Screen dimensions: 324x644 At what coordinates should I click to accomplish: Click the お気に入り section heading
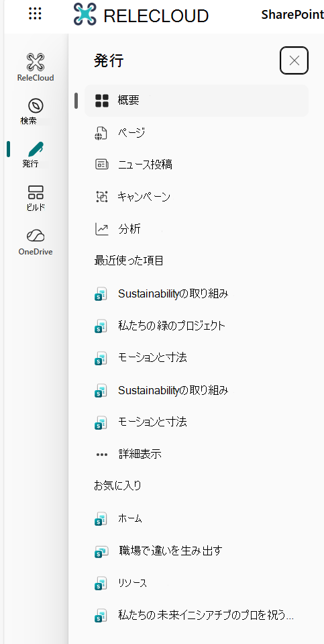[117, 486]
